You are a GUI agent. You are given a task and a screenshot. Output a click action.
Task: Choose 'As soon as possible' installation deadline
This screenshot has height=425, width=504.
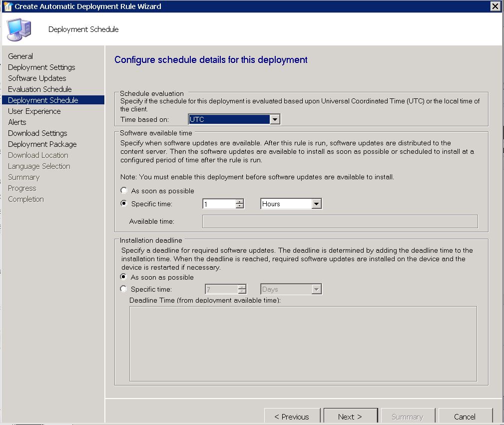pos(123,277)
